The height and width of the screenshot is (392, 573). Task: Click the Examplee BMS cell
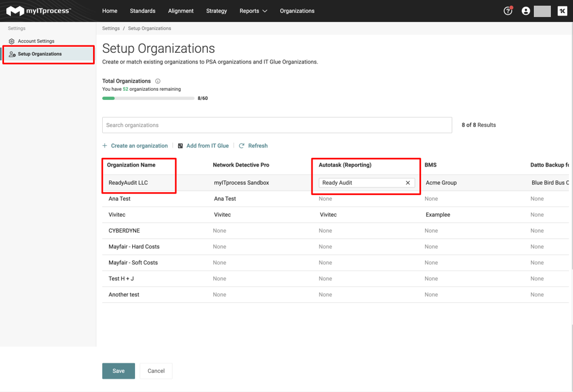click(x=438, y=215)
